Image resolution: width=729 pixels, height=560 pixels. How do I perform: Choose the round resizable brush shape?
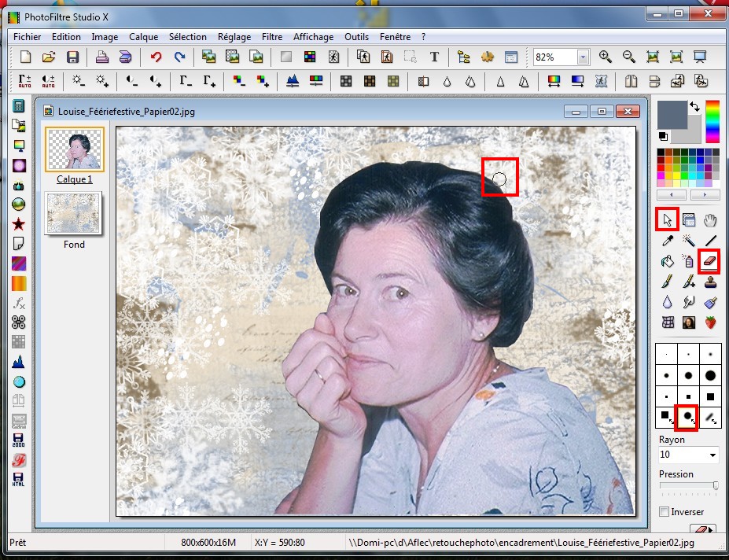(688, 418)
